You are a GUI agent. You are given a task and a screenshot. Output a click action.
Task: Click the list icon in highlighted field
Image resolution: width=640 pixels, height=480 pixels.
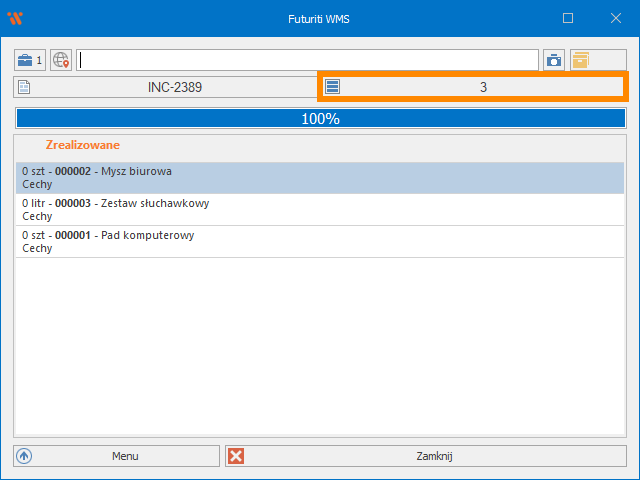click(333, 87)
